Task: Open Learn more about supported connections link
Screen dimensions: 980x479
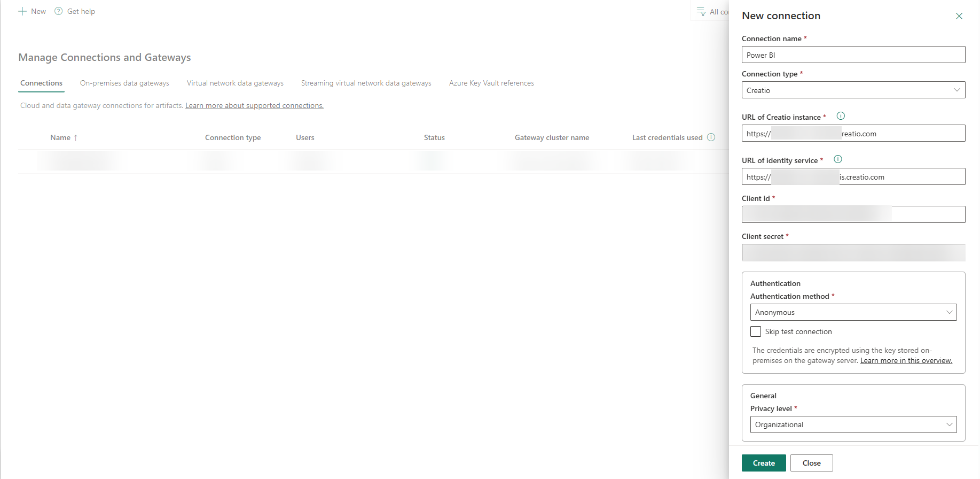Action: tap(254, 106)
